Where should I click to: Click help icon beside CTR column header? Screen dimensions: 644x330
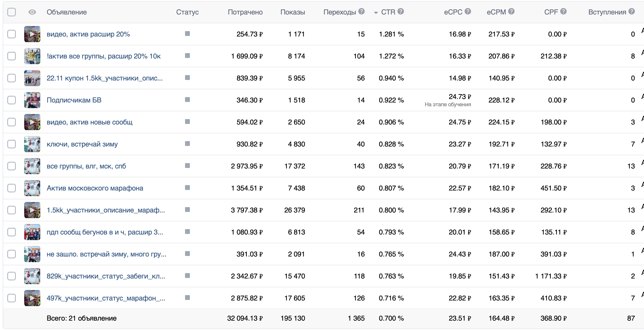[x=401, y=12]
